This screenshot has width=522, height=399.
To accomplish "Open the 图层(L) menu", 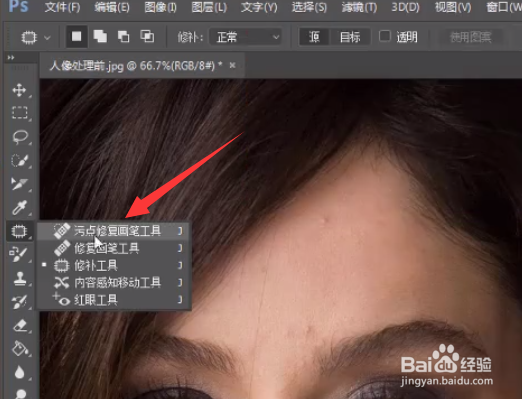I will coord(209,7).
